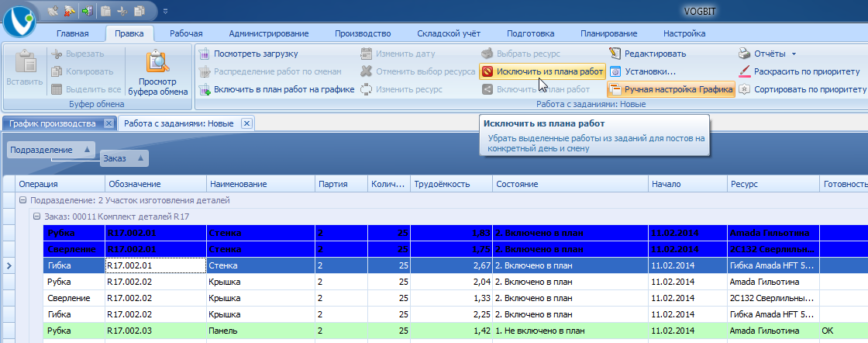Select the row indicator arrow of the Гибка Стенка row

[9, 266]
